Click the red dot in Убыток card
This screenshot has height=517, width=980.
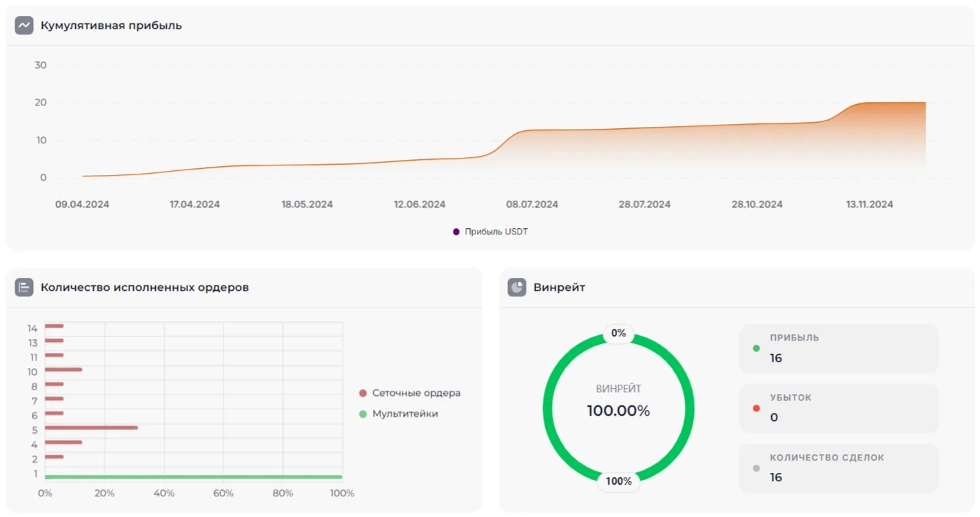pyautogui.click(x=756, y=408)
